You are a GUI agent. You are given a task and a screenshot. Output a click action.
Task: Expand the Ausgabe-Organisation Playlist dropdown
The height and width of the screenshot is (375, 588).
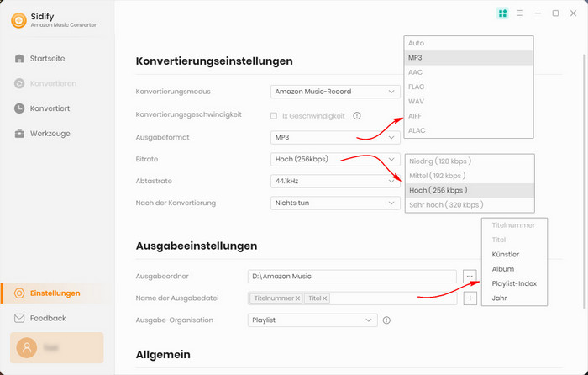[312, 320]
